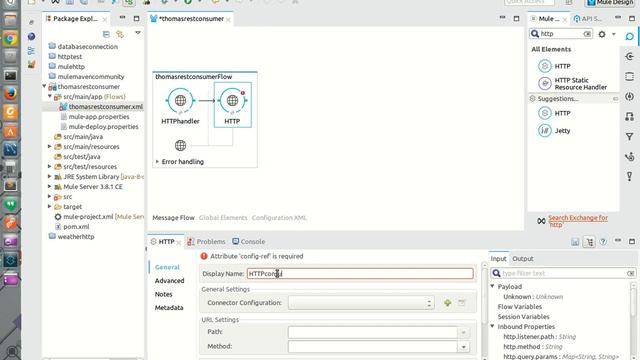Image resolution: width=640 pixels, height=360 pixels.
Task: Expand Mule Server 3.8.1 CE node
Action: (x=50, y=186)
